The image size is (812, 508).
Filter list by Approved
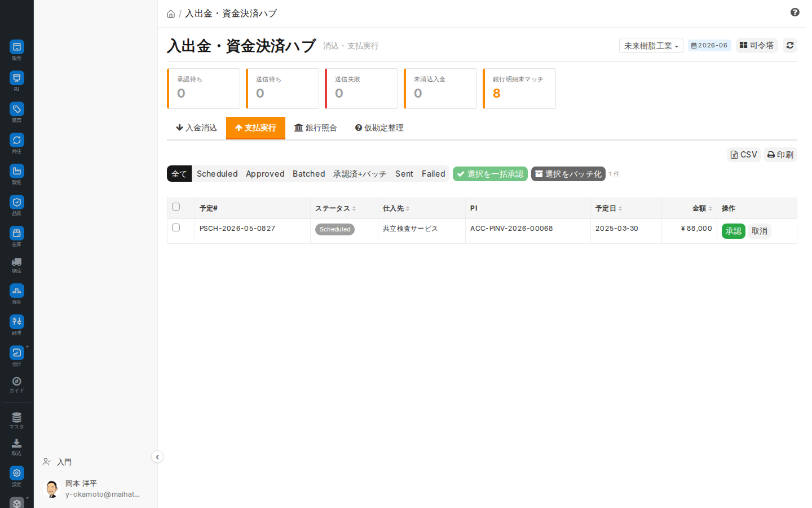(265, 174)
